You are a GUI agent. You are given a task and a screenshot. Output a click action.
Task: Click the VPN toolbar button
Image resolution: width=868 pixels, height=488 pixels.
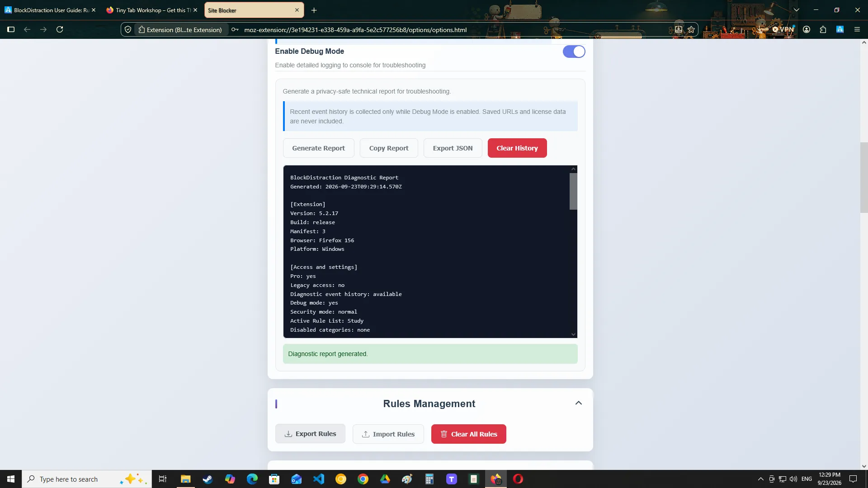[783, 29]
